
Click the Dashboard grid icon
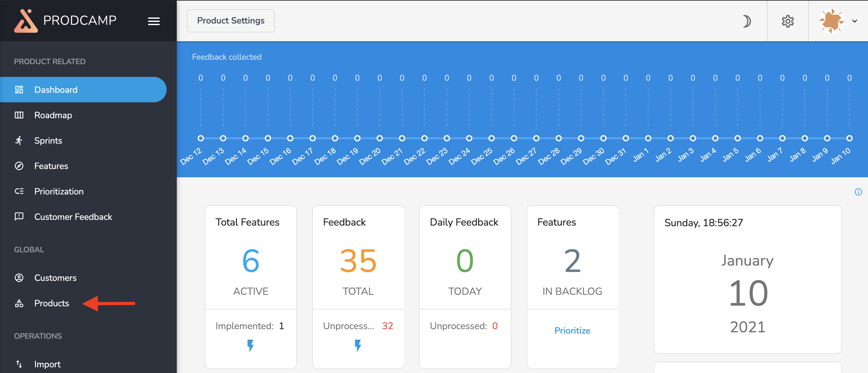pyautogui.click(x=19, y=90)
